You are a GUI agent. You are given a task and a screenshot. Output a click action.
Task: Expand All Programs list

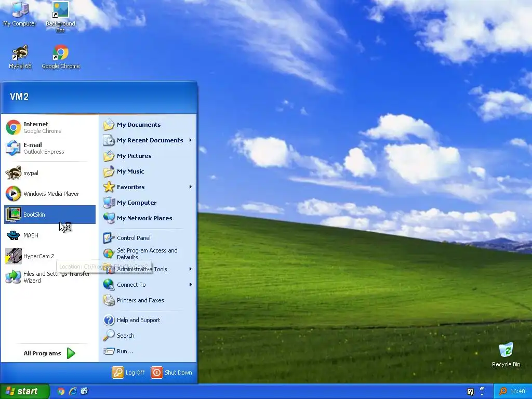(x=49, y=353)
